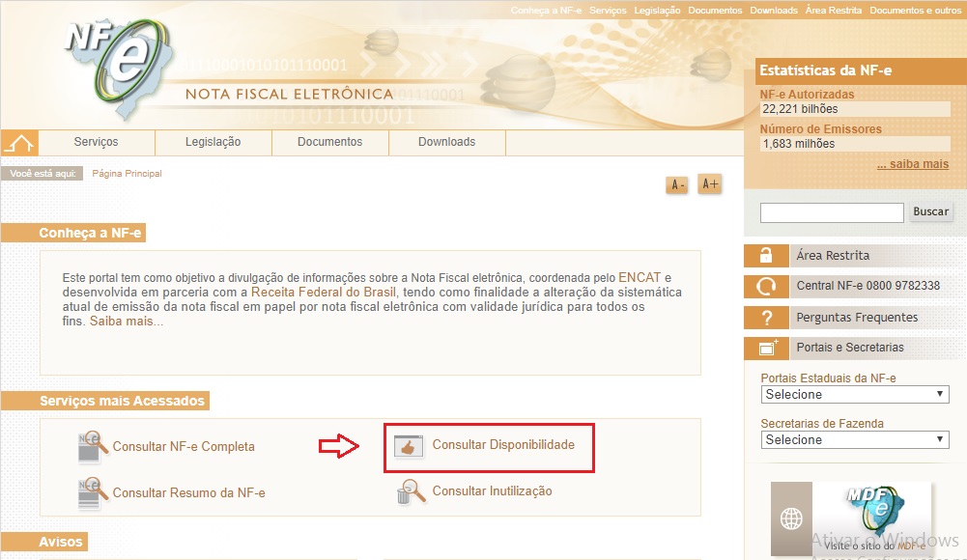This screenshot has width=967, height=560.
Task: Open the Legislação menu tab
Action: coord(213,142)
